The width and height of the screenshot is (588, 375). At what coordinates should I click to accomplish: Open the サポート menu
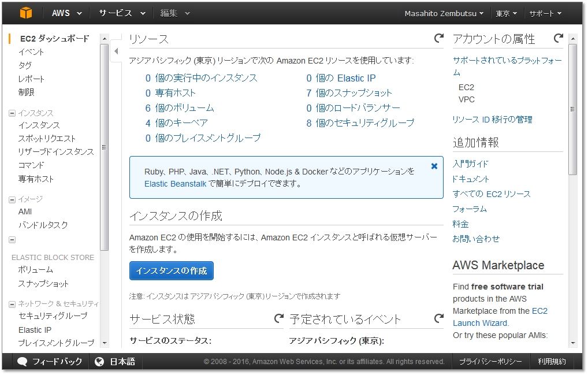[x=545, y=13]
